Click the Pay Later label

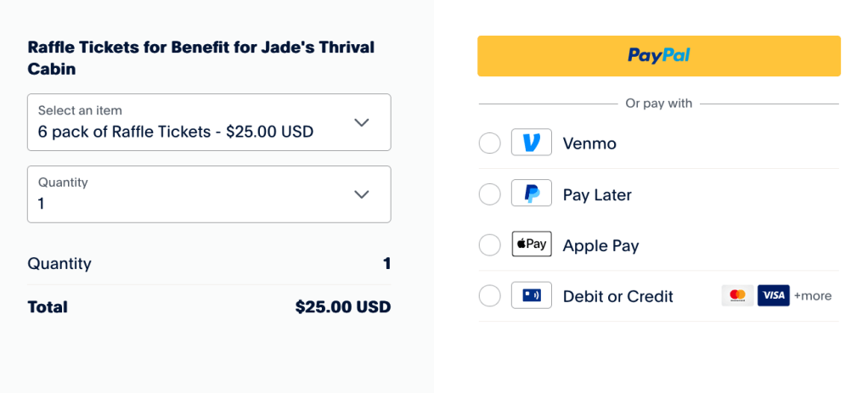coord(597,194)
